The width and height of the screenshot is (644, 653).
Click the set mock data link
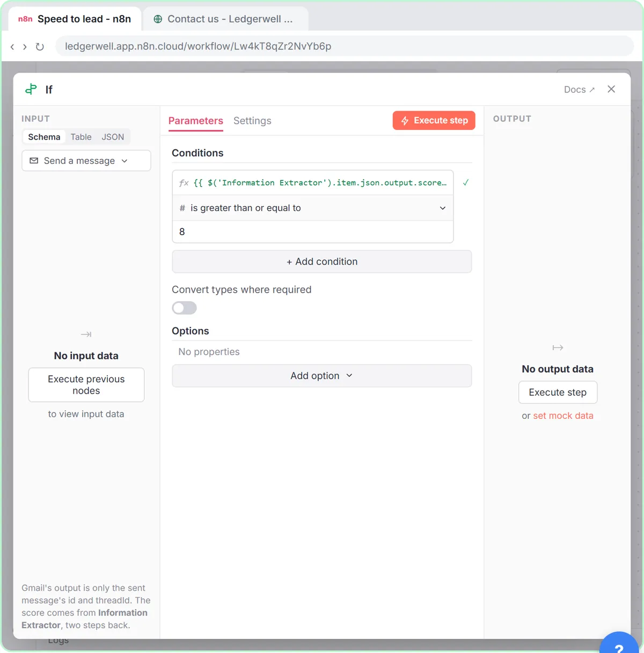pyautogui.click(x=563, y=416)
